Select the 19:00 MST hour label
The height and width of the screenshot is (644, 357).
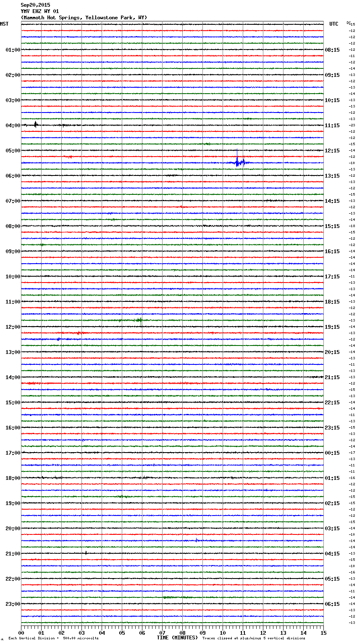pos(13,503)
